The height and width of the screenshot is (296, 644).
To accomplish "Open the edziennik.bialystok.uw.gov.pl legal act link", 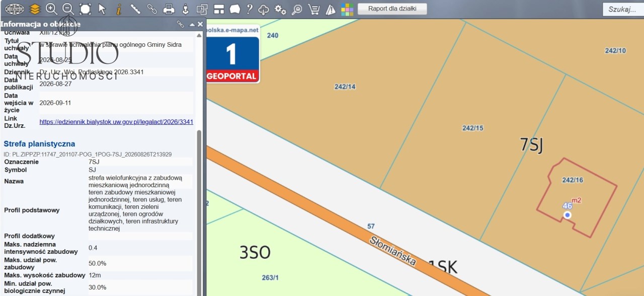I will [116, 122].
